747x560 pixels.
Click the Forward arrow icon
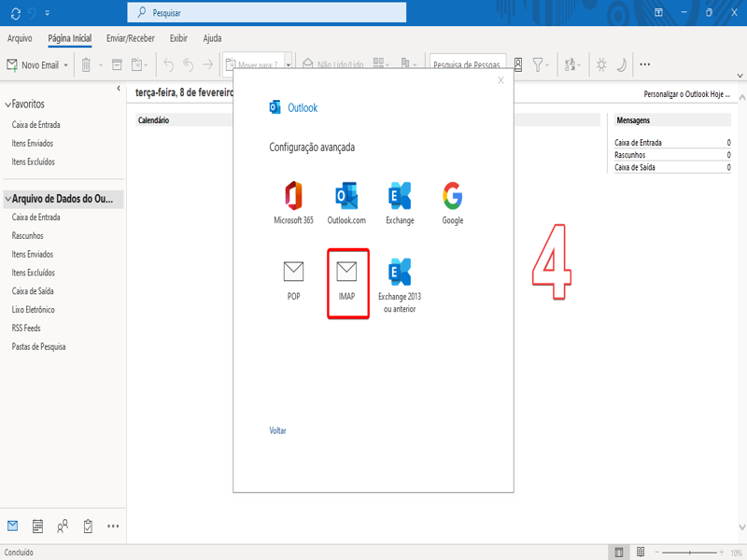[x=207, y=64]
